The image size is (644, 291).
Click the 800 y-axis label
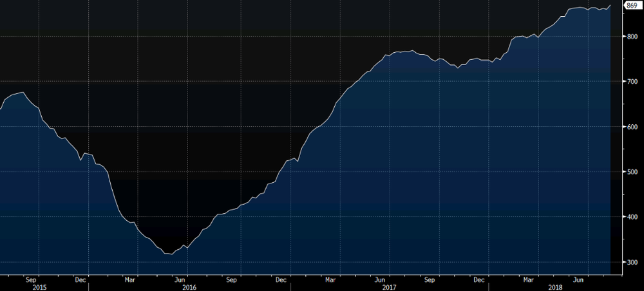(x=632, y=37)
